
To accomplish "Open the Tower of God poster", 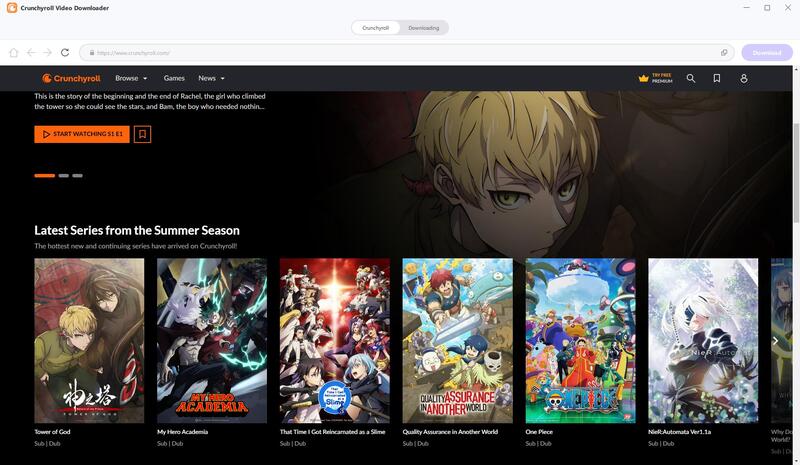I will [89, 340].
